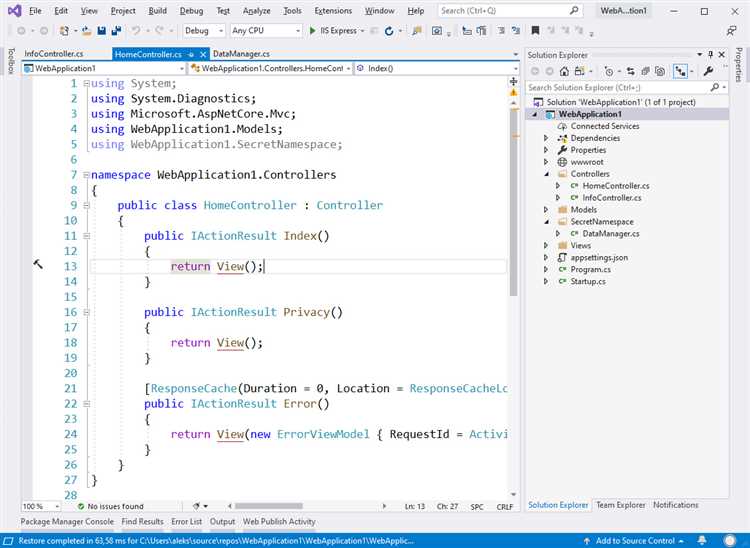Click the Save file floppy icon
The height and width of the screenshot is (548, 750).
click(x=101, y=31)
